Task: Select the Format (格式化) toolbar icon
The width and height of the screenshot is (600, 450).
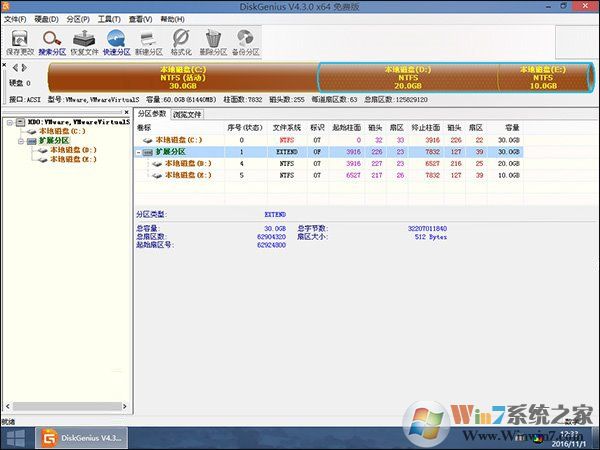Action: coord(181,42)
